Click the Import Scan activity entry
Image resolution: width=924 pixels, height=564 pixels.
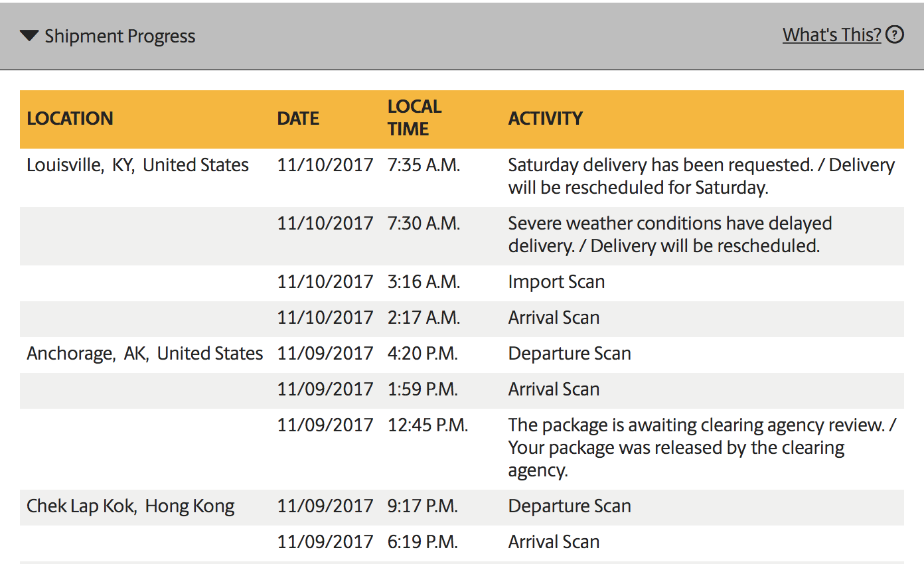(x=556, y=281)
